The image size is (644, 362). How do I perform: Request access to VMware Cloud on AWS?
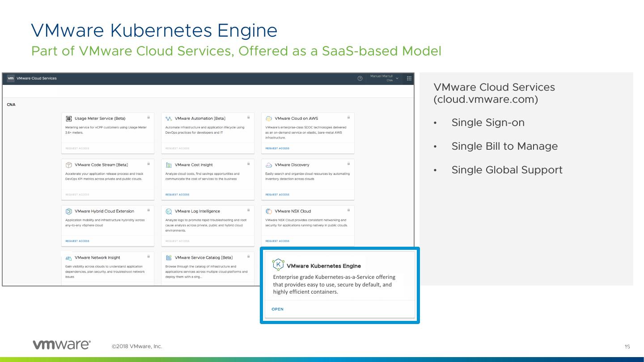click(x=277, y=148)
